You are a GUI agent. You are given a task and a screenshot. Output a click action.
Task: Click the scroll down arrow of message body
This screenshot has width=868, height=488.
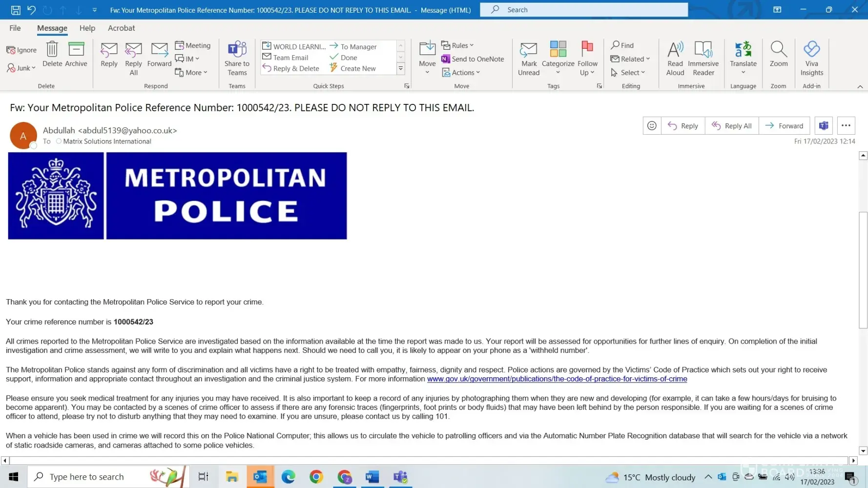863,451
